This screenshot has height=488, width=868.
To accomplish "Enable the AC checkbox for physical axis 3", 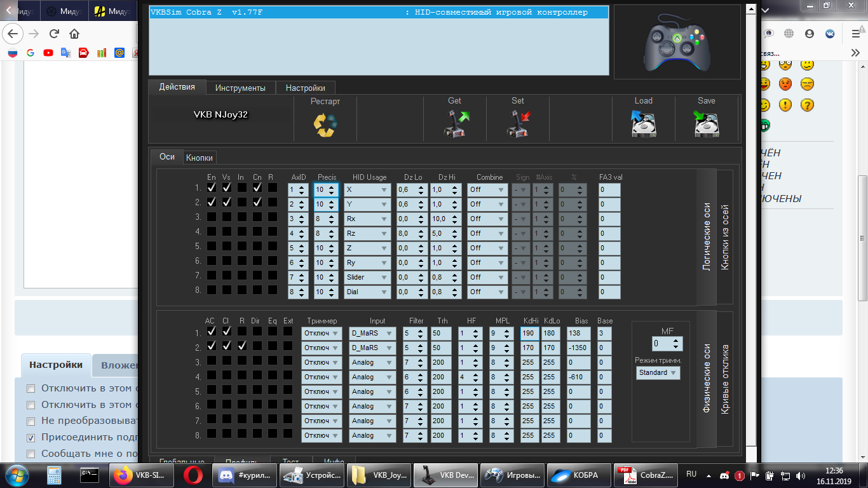I will (212, 361).
